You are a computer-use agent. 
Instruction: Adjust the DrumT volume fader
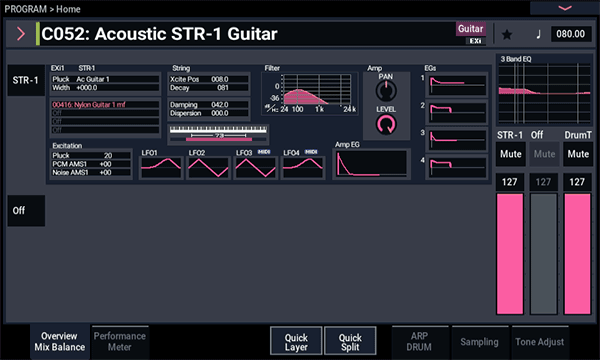click(577, 254)
